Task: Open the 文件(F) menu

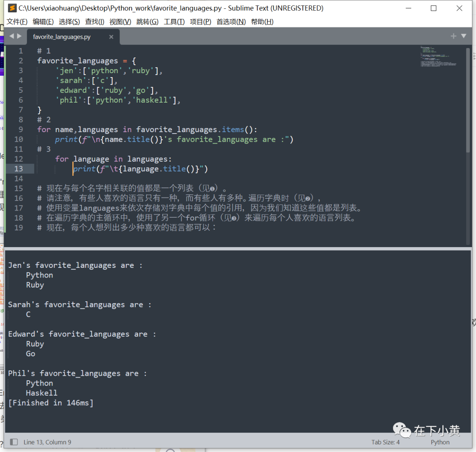Action: (x=17, y=22)
